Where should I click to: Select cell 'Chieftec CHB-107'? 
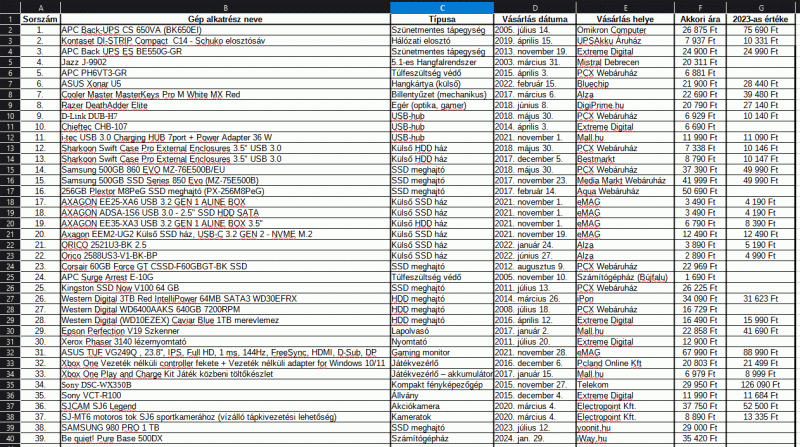point(225,127)
